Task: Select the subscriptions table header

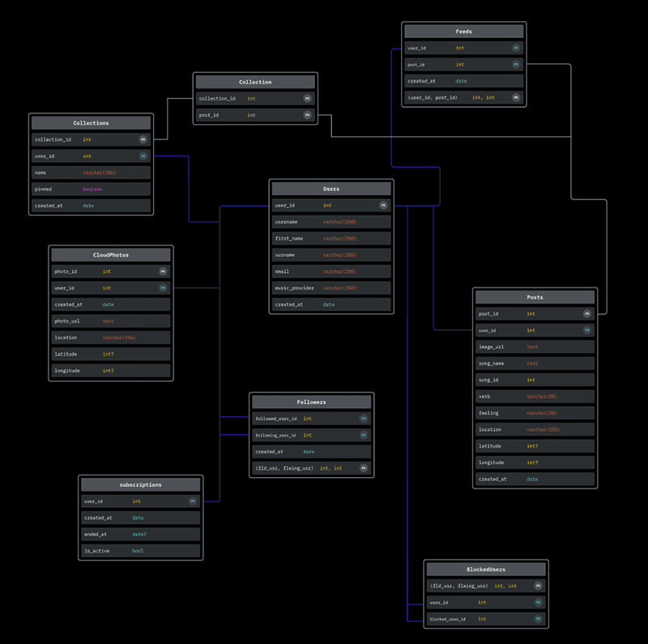Action: click(140, 485)
